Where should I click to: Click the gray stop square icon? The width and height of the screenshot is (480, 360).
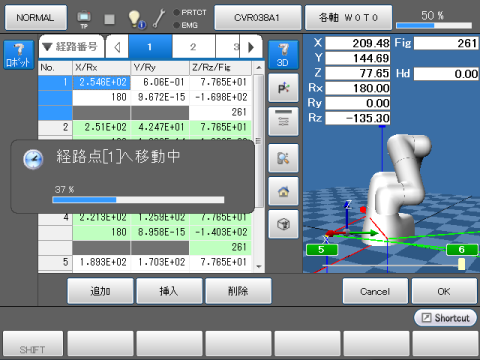pos(109,19)
